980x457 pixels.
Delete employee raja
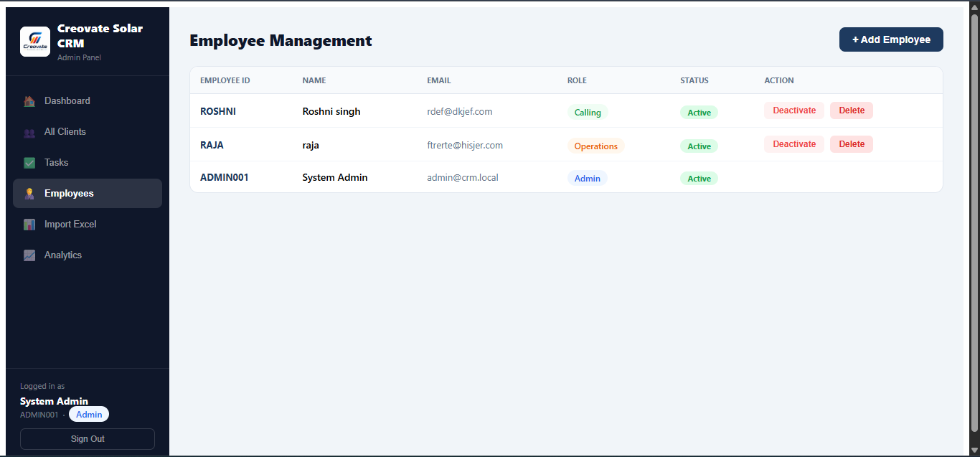click(x=852, y=144)
